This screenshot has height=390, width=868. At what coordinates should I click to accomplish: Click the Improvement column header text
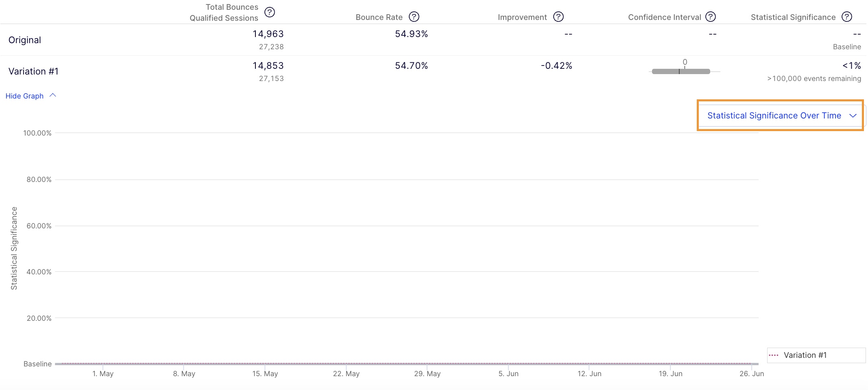coord(522,17)
